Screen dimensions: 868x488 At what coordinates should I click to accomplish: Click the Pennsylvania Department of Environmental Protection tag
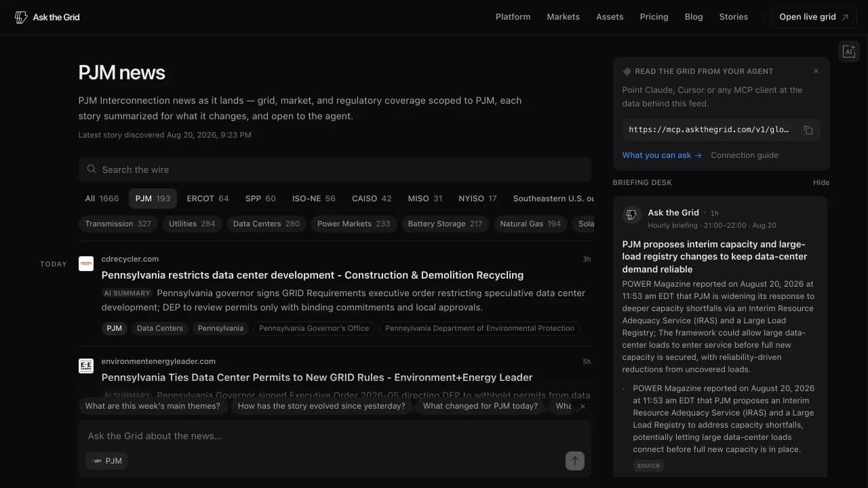[x=479, y=328]
